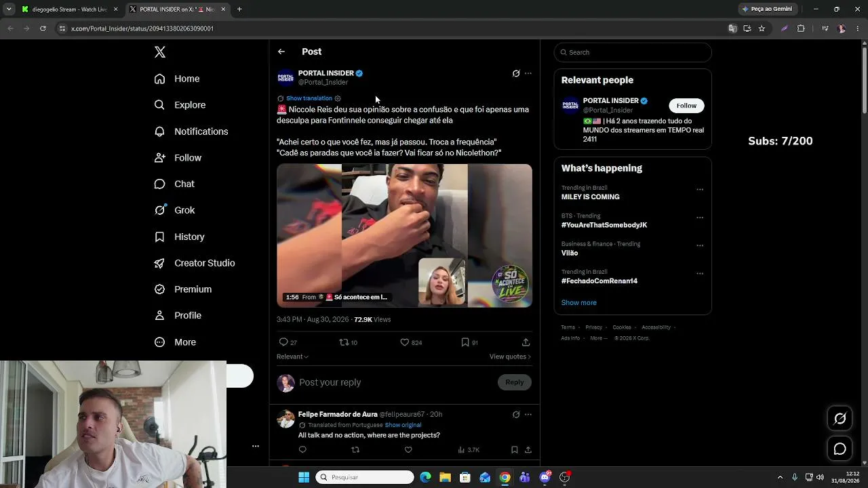
Task: Play the embedded video in the post
Action: [404, 235]
